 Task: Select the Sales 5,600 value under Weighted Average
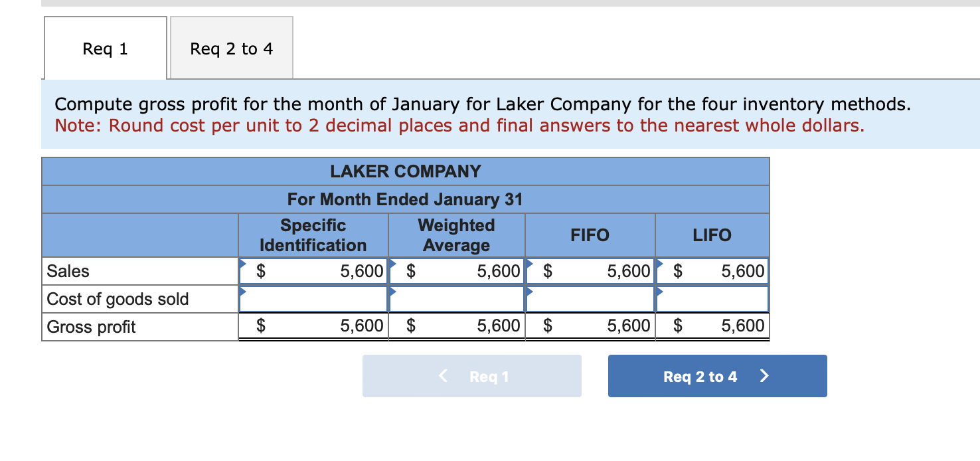coord(495,270)
